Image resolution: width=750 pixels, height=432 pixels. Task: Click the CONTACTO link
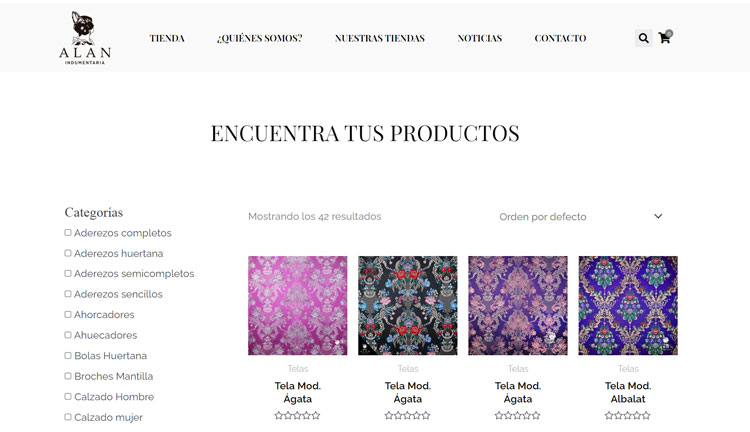click(x=560, y=38)
